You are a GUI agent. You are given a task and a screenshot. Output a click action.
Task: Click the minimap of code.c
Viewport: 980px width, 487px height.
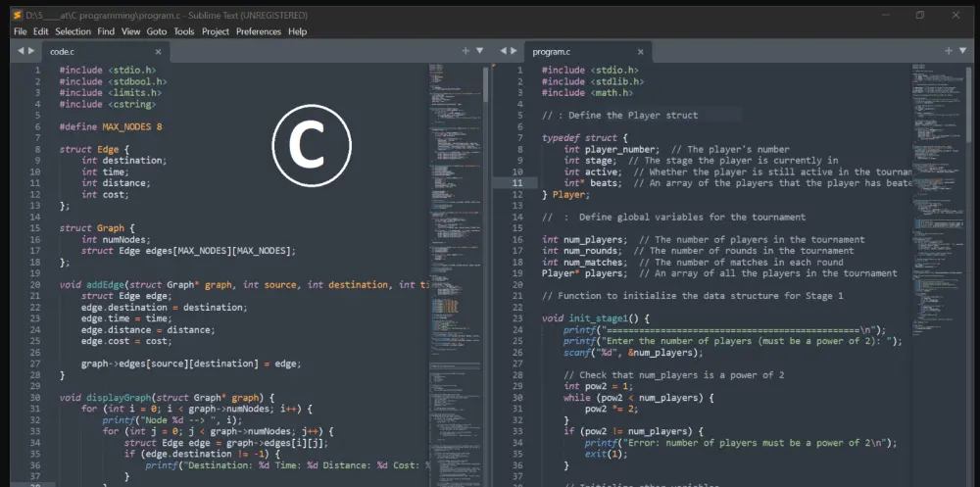pos(455,273)
